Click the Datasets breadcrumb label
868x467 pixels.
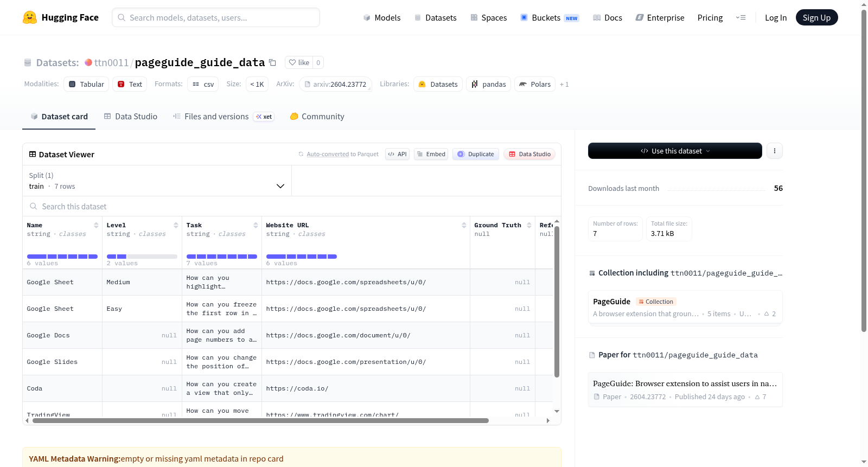[x=57, y=63]
